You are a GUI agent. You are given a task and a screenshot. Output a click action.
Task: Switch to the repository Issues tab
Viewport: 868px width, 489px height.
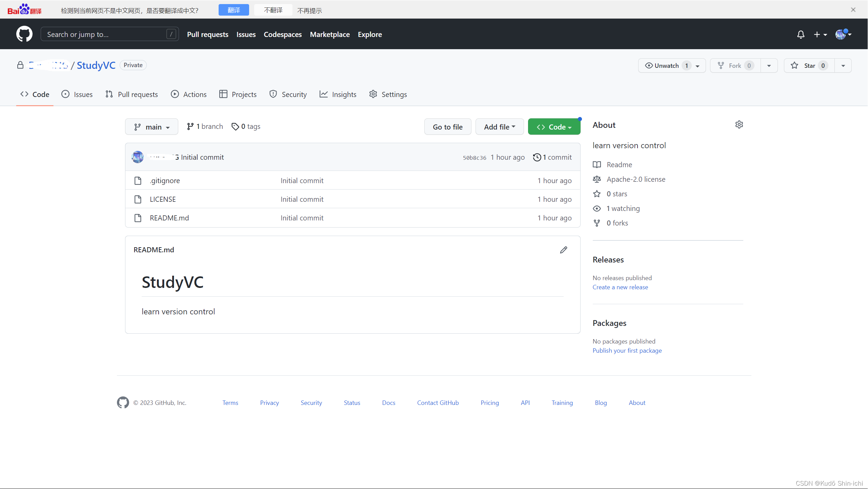(x=77, y=94)
